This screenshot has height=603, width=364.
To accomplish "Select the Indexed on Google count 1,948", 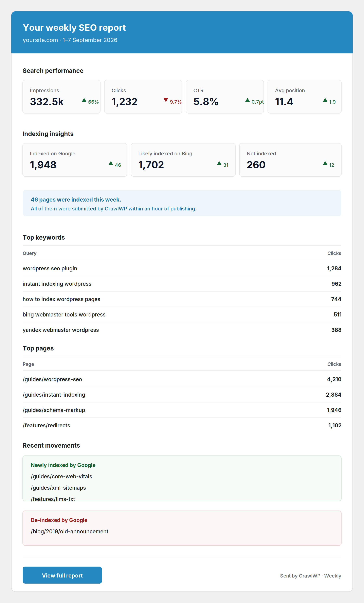I will tap(43, 165).
